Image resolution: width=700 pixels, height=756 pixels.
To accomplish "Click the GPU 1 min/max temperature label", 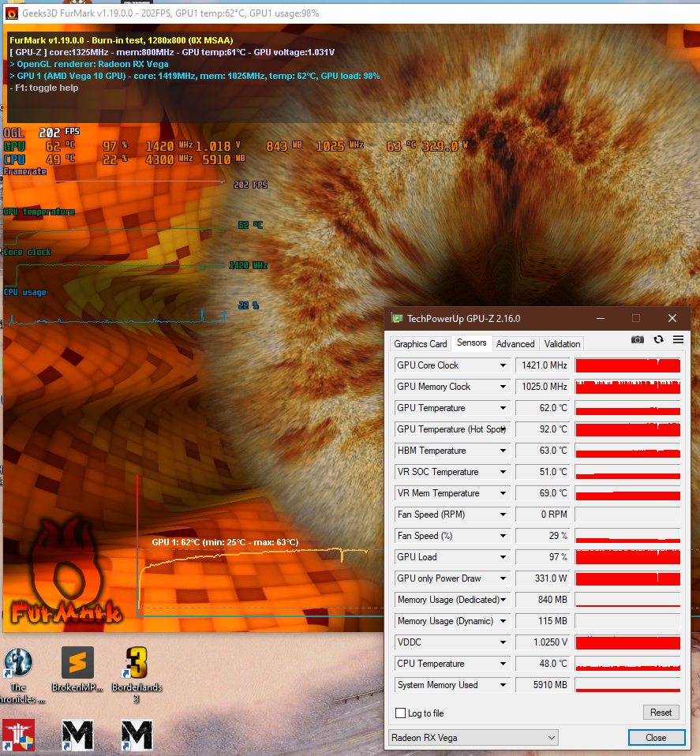I will pos(225,542).
